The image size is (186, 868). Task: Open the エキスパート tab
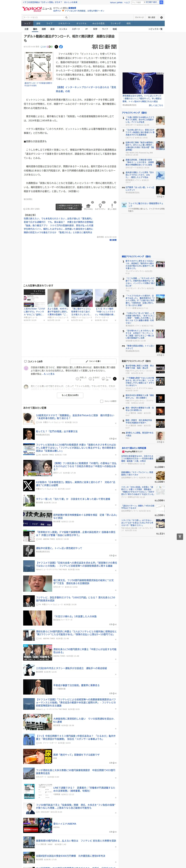coord(64,24)
